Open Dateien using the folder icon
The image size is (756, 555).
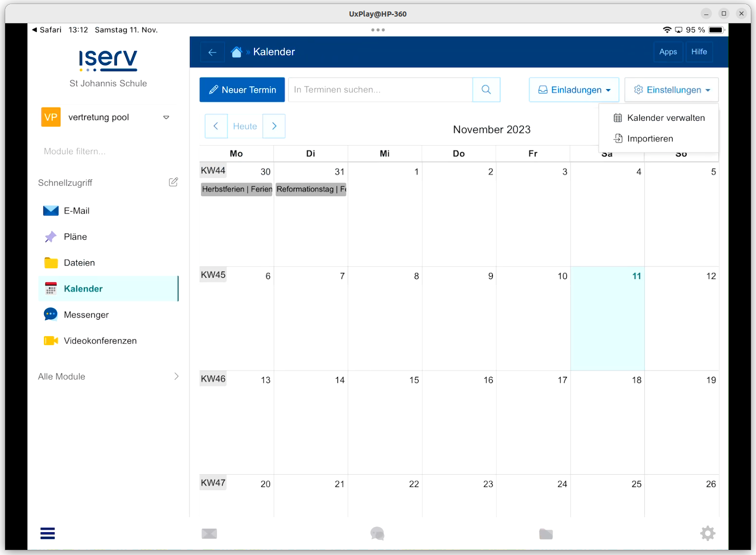tap(51, 262)
